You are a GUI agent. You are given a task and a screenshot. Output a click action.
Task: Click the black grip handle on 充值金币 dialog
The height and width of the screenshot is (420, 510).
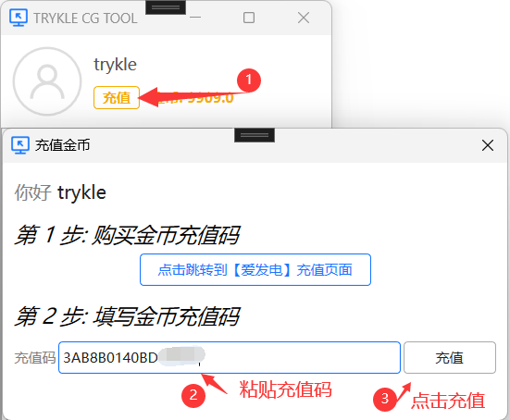[x=255, y=135]
